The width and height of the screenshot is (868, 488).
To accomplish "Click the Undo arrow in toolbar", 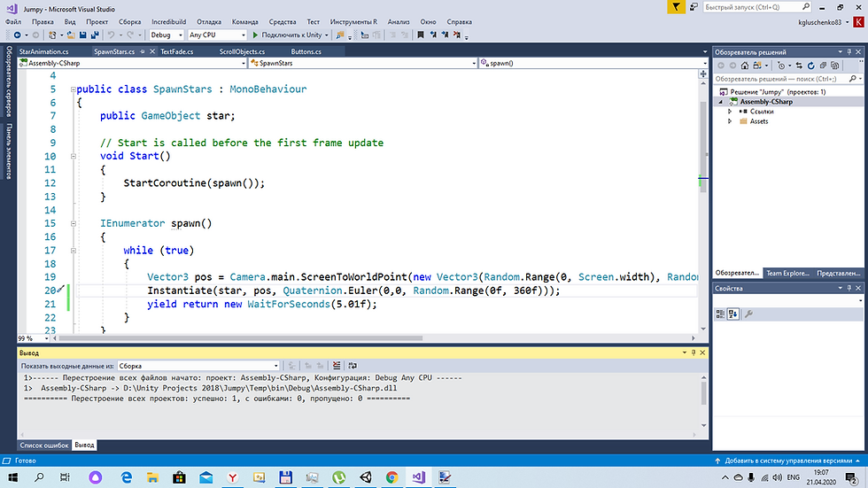I will click(112, 35).
